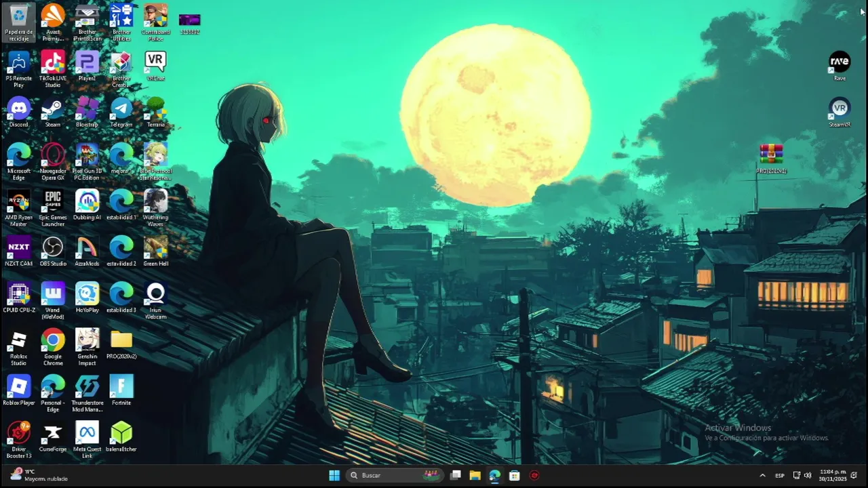The height and width of the screenshot is (488, 868).
Task: Open the ESP language indicator
Action: pyautogui.click(x=780, y=475)
